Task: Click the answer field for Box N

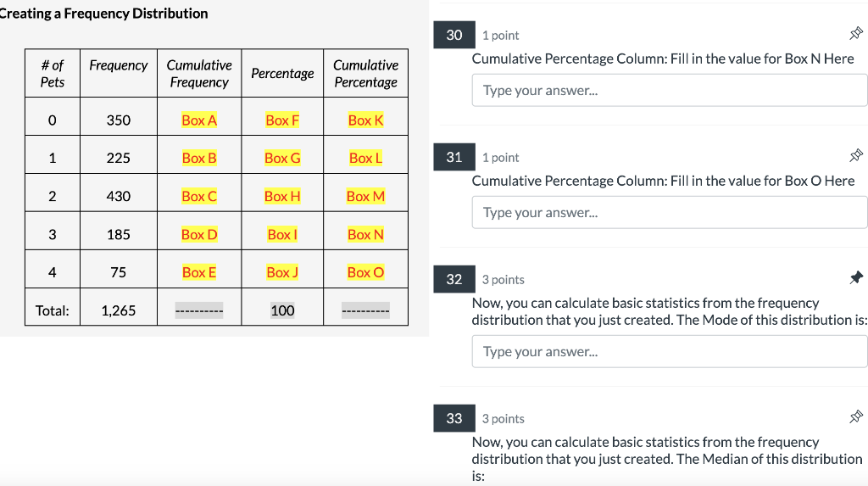Action: [670, 90]
